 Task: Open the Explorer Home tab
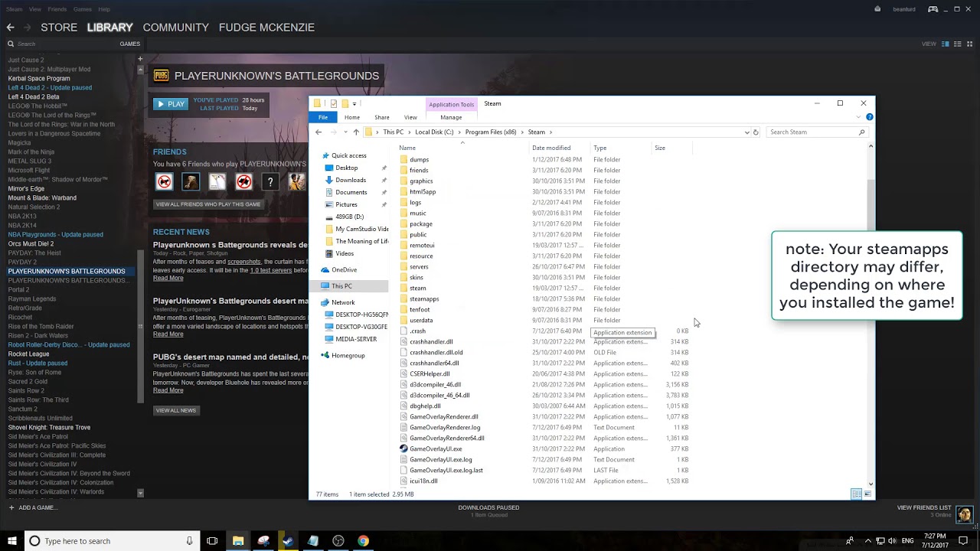click(x=352, y=117)
